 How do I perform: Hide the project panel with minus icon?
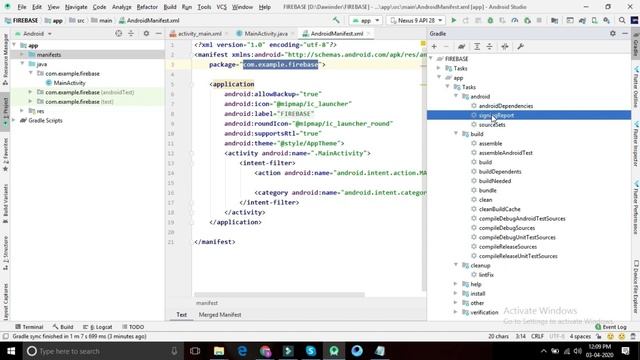pyautogui.click(x=158, y=33)
